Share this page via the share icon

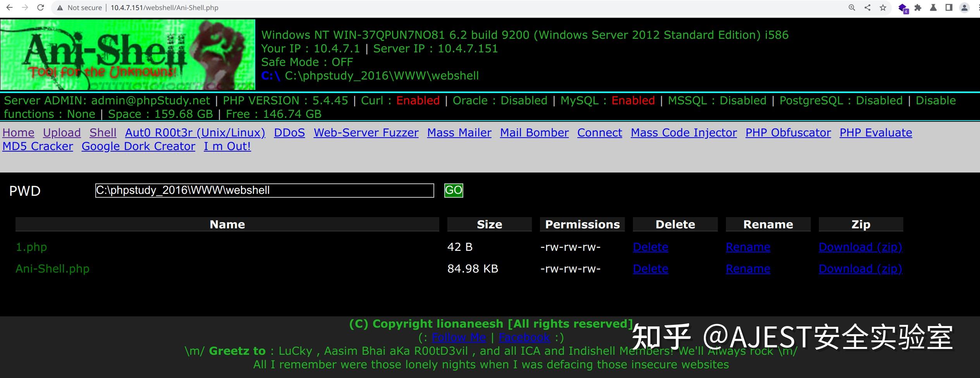tap(867, 7)
